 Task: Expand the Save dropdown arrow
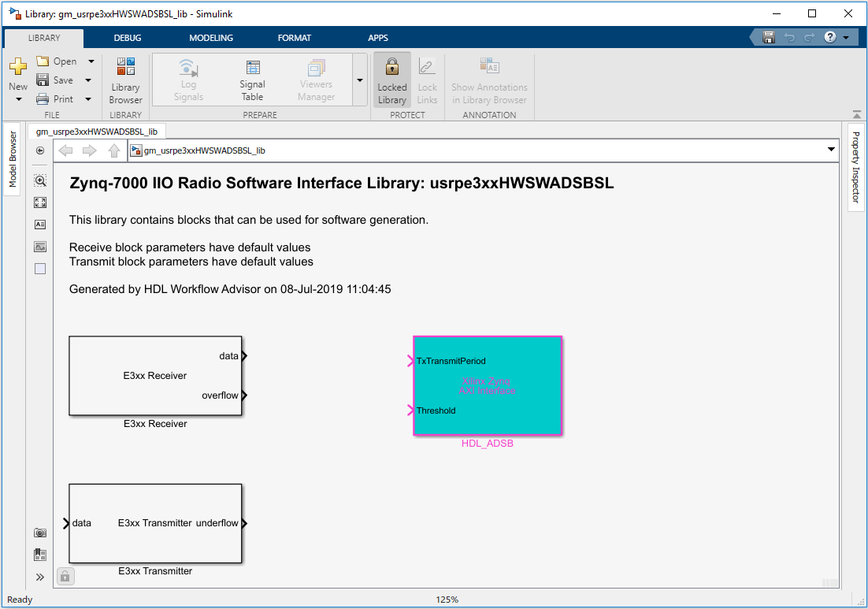pos(88,80)
